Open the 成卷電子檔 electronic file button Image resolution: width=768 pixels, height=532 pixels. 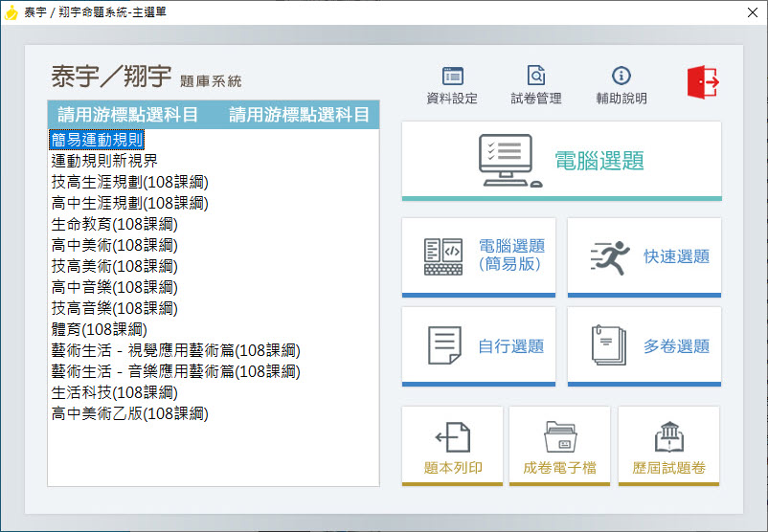(x=559, y=445)
